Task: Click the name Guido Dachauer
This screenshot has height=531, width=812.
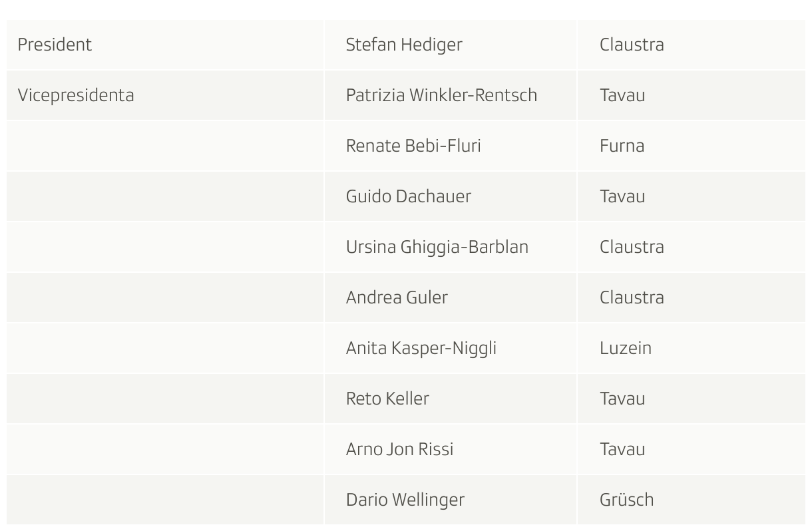Action: pos(408,196)
